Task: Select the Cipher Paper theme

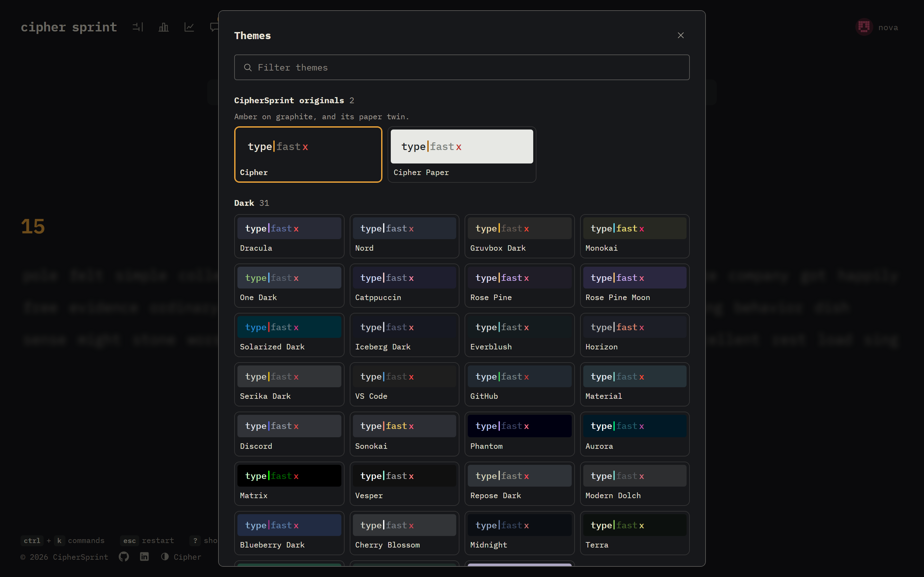Action: (462, 155)
